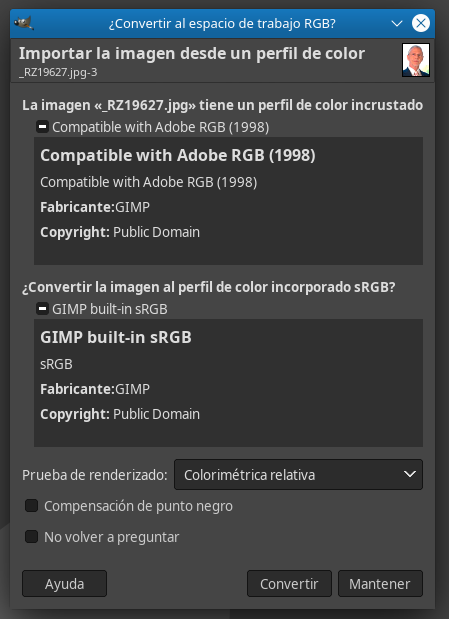This screenshot has height=619, width=449.
Task: Collapse the Compatible with Adobe RGB (1998) expander
Action: point(42,127)
